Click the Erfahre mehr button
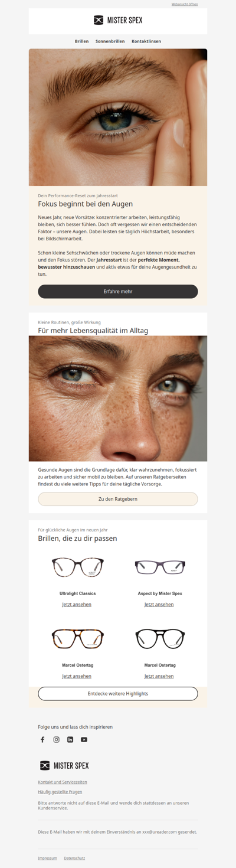The height and width of the screenshot is (868, 236). (118, 291)
